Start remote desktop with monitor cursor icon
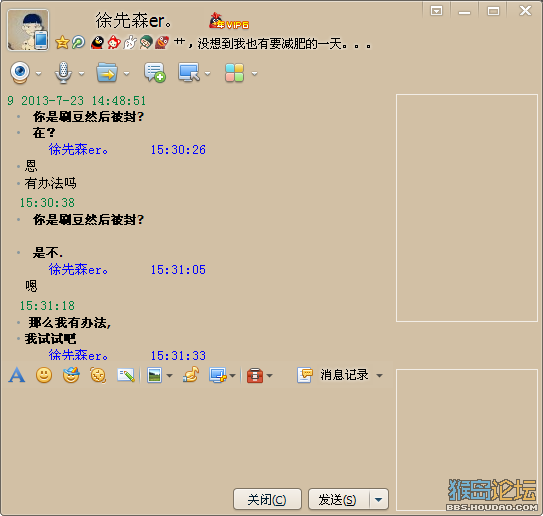Image resolution: width=543 pixels, height=516 pixels. click(189, 72)
